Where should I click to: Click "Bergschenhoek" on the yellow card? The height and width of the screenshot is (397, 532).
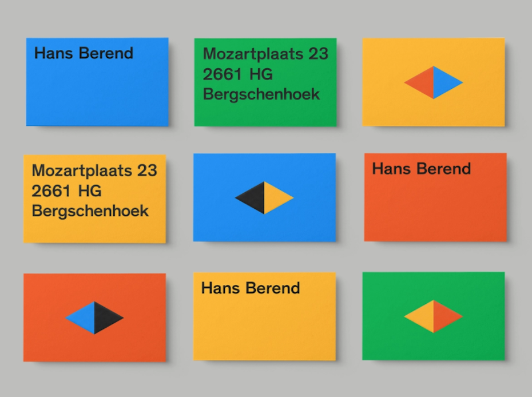[90, 211]
